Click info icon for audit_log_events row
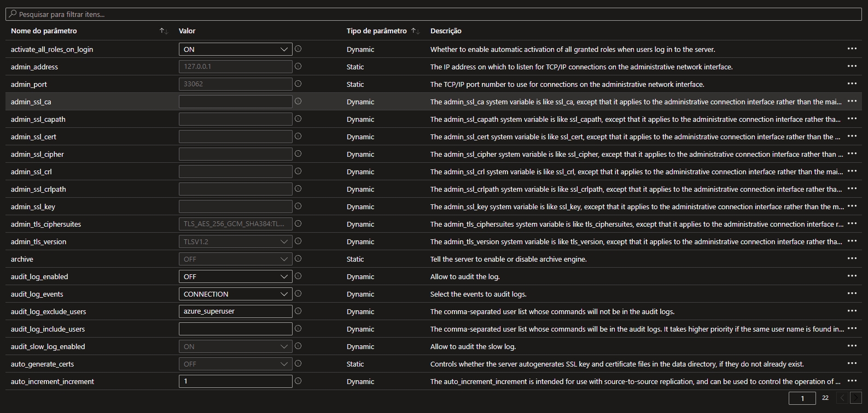 [x=298, y=293]
